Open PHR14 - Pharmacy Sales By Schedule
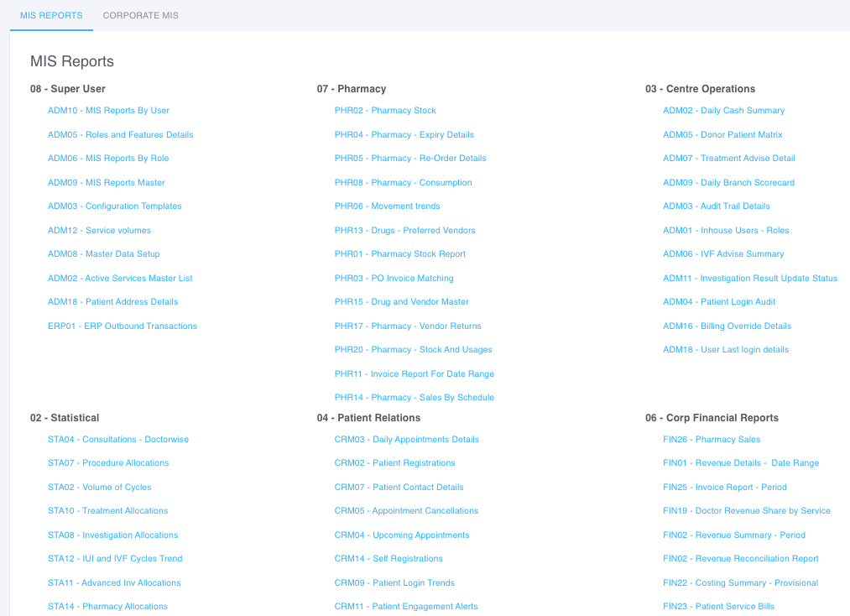850x616 pixels. point(414,398)
